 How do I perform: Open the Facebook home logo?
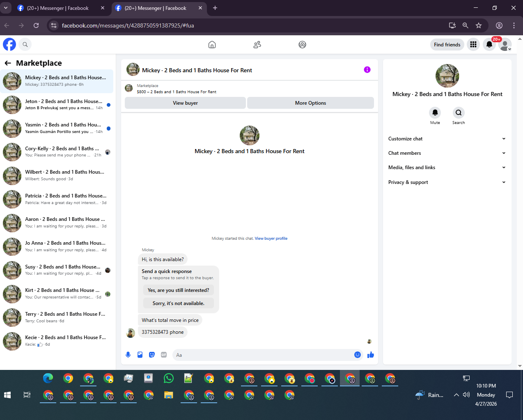point(9,44)
